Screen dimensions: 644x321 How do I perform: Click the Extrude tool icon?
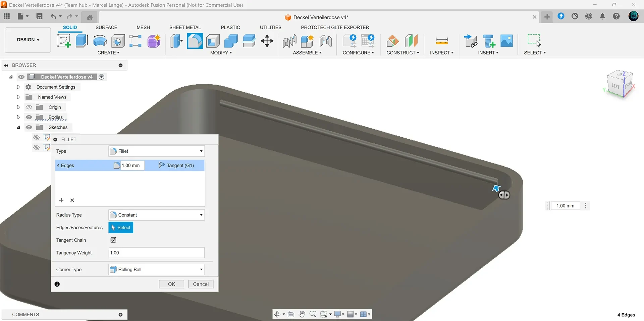pyautogui.click(x=82, y=41)
